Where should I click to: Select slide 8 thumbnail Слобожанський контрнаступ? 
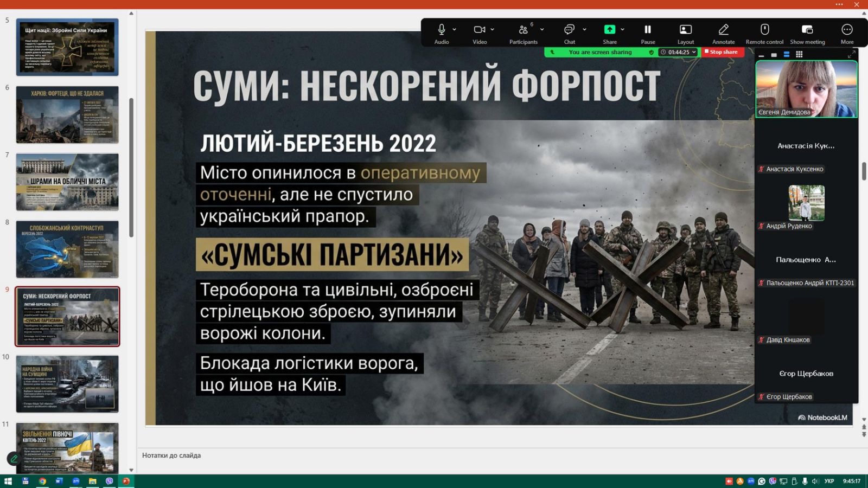coord(67,249)
